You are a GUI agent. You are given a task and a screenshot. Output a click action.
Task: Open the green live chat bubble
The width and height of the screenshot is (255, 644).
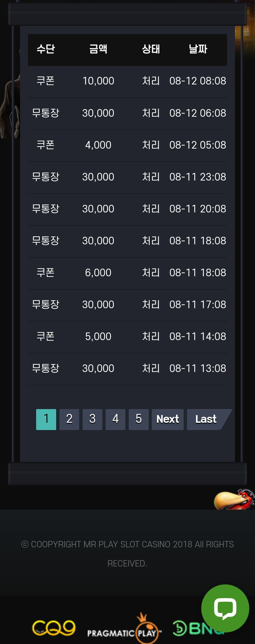[x=225, y=608]
